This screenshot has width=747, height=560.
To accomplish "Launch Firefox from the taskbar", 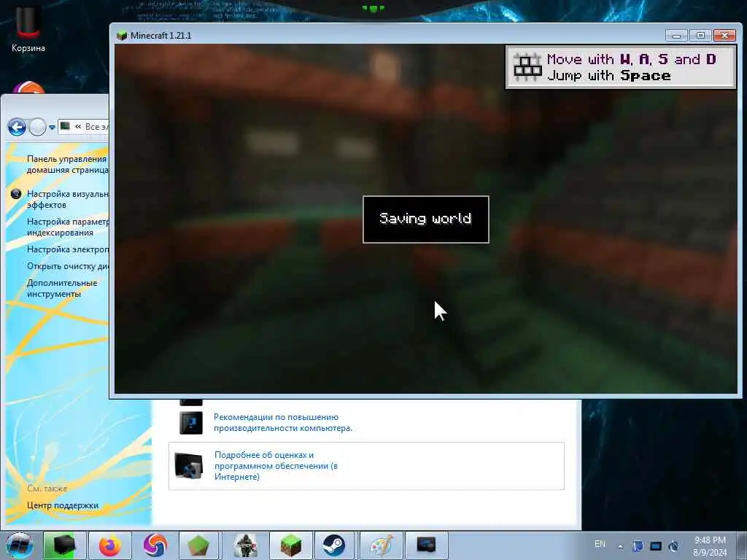I will 110,545.
